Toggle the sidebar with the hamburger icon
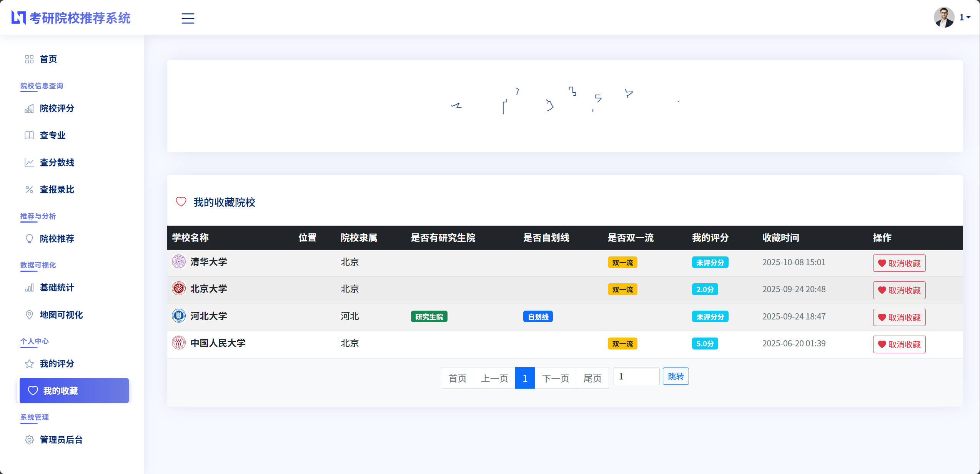This screenshot has width=980, height=474. (188, 18)
